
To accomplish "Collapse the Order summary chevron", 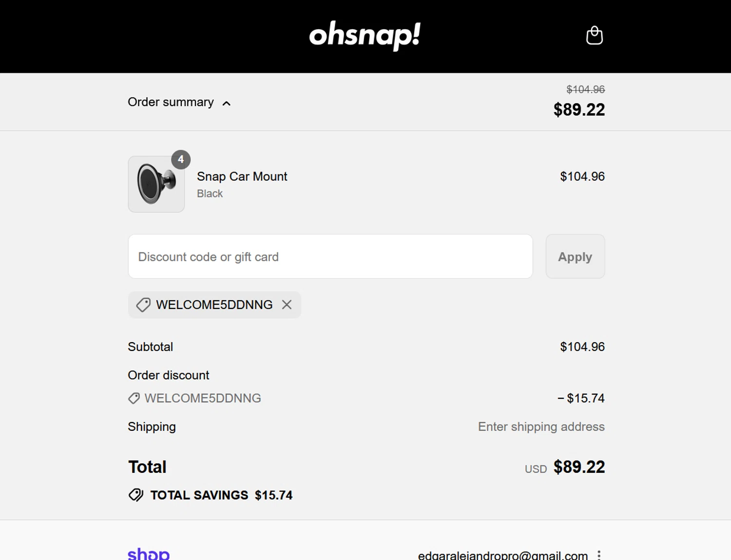I will click(227, 103).
